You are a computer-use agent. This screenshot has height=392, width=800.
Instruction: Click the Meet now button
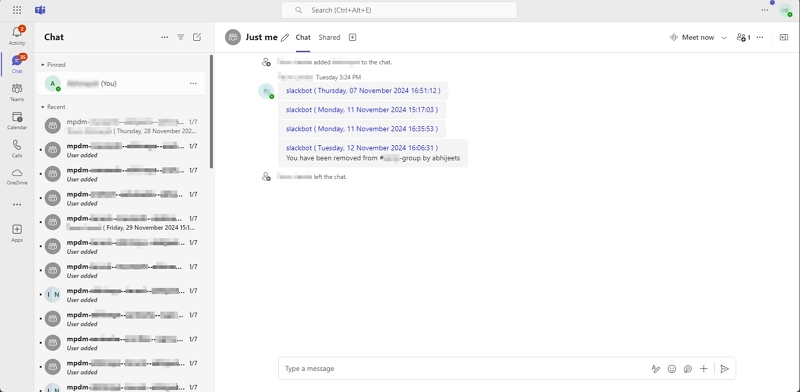tap(692, 37)
